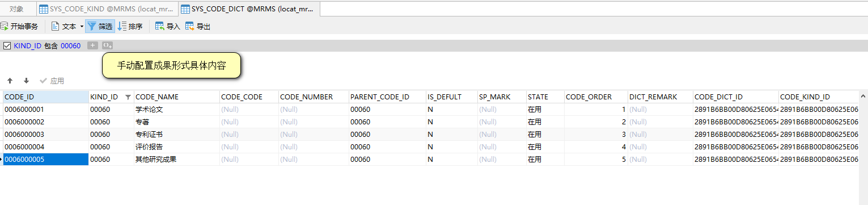Click the 排序 sort button
Image resolution: width=868 pixels, height=205 pixels.
(130, 26)
